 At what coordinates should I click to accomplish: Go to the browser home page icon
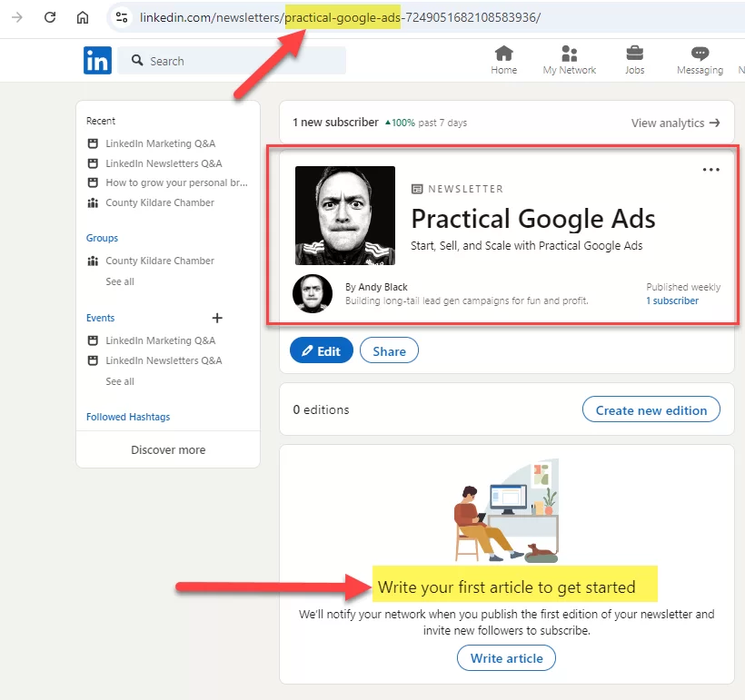coord(83,17)
